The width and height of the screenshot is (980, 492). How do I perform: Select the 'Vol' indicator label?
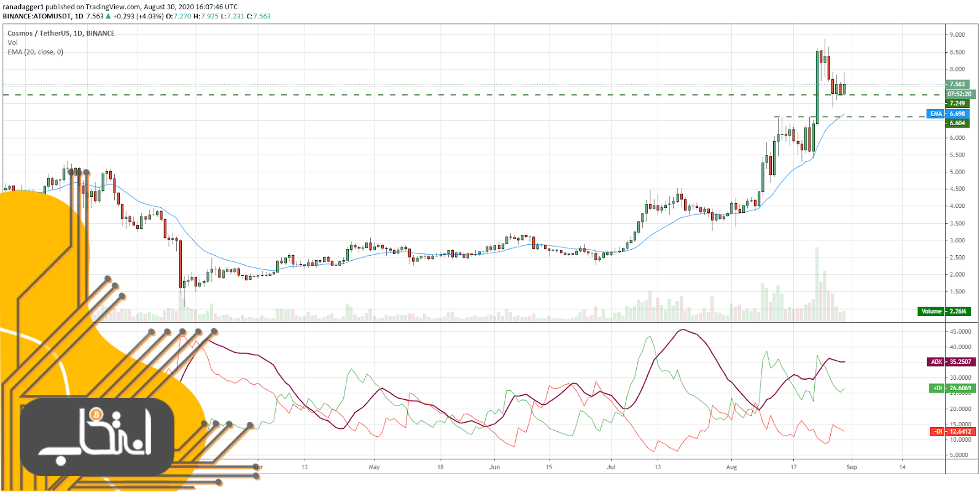pos(12,42)
